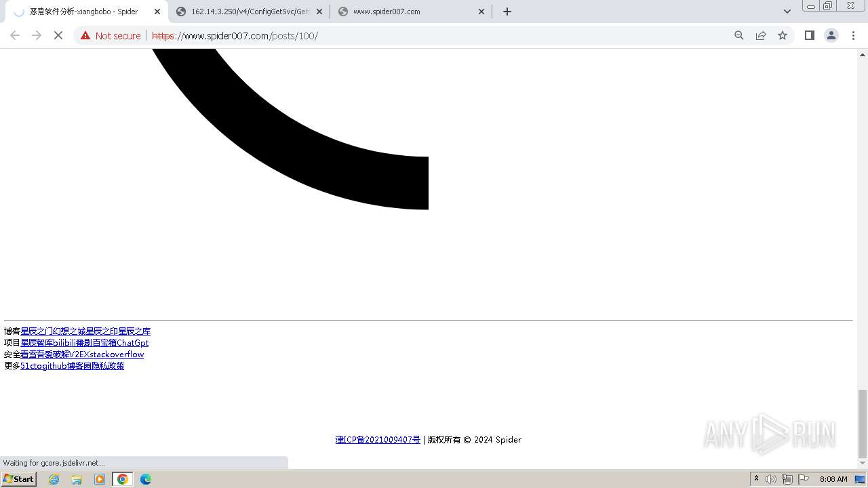Screen dimensions: 868x488
Task: Open the 百宝箱 link
Action: (x=104, y=343)
